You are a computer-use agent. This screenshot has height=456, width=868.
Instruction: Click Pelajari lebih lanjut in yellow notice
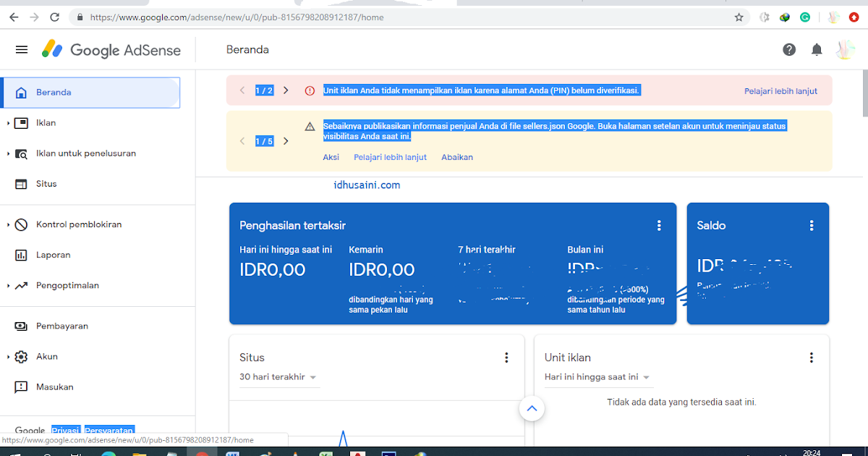click(390, 157)
